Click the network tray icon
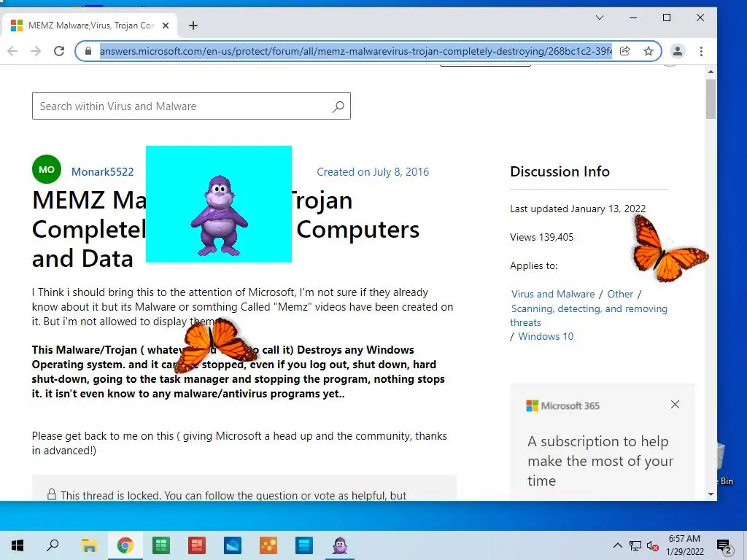 coord(635,545)
